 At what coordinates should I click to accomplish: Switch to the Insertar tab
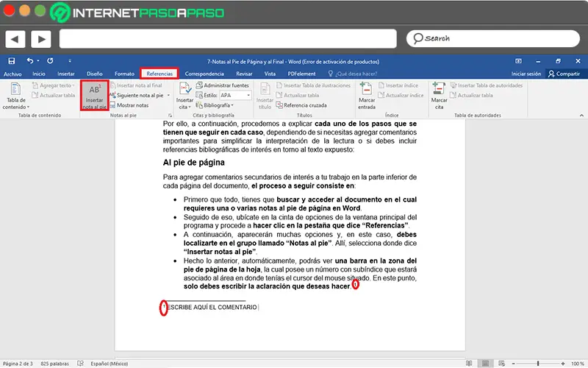(66, 74)
